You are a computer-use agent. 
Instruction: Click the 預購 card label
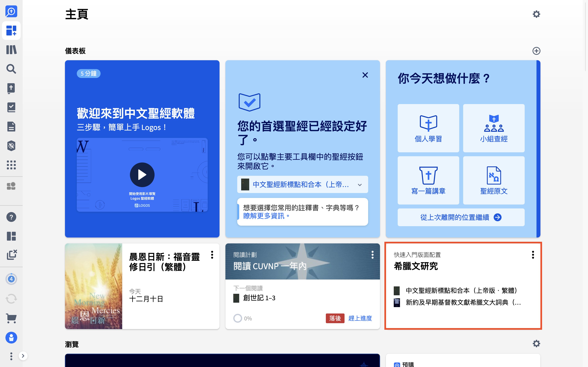pyautogui.click(x=408, y=364)
